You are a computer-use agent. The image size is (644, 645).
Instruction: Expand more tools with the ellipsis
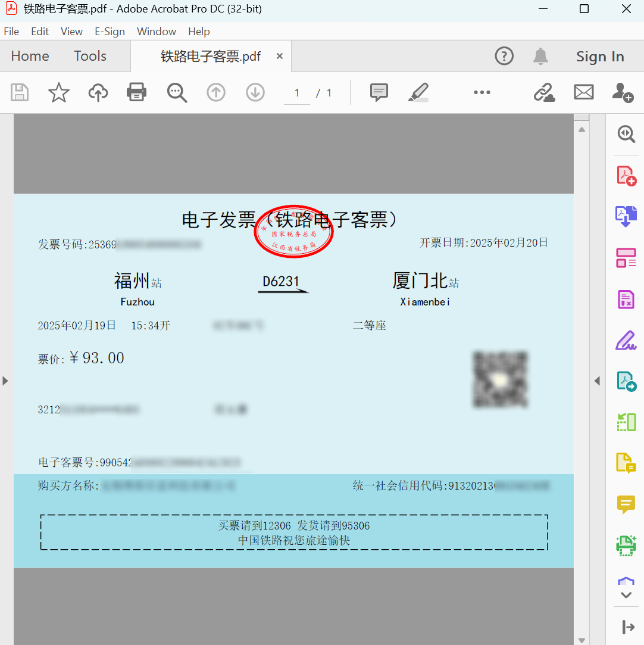click(482, 92)
